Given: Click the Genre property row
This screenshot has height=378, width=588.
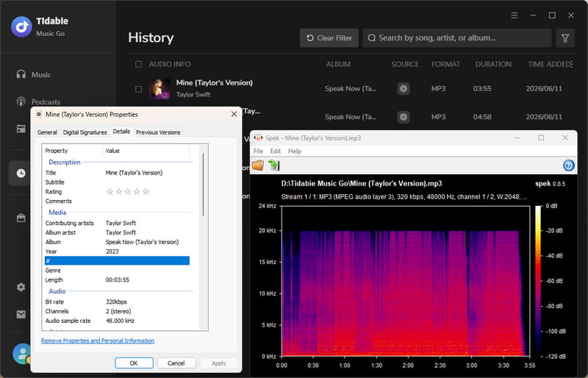Looking at the screenshot, I should tap(117, 271).
